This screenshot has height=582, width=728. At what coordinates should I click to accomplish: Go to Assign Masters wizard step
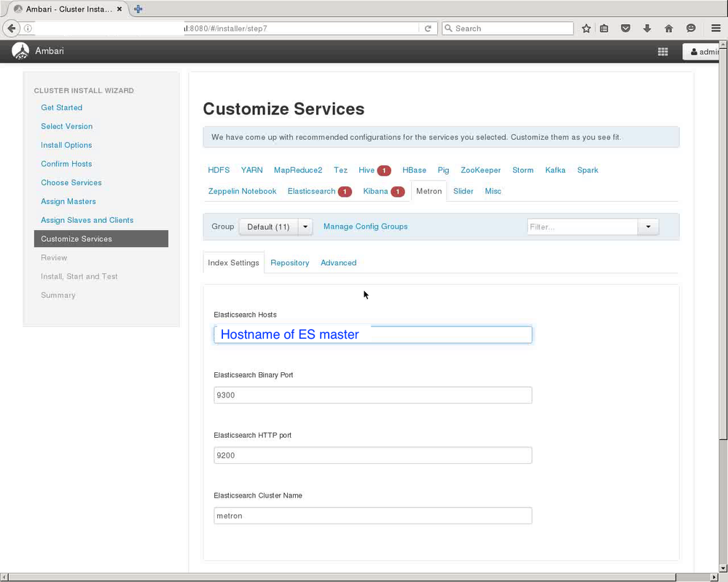pyautogui.click(x=69, y=201)
